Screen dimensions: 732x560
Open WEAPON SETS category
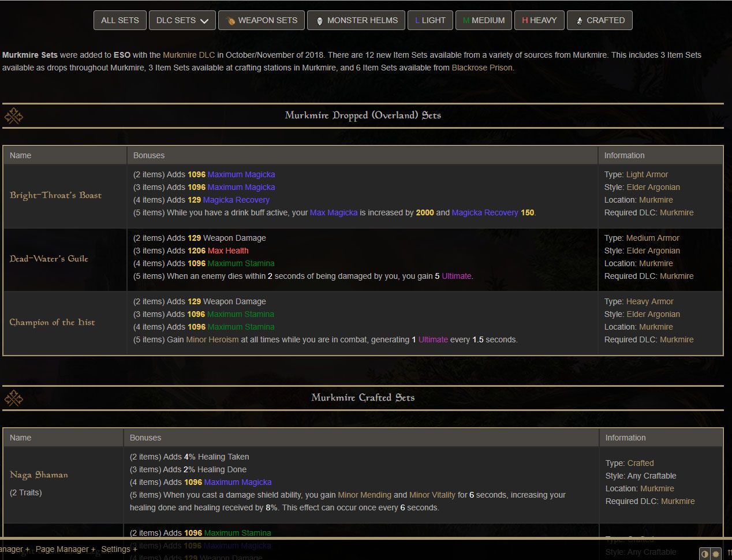tap(262, 20)
